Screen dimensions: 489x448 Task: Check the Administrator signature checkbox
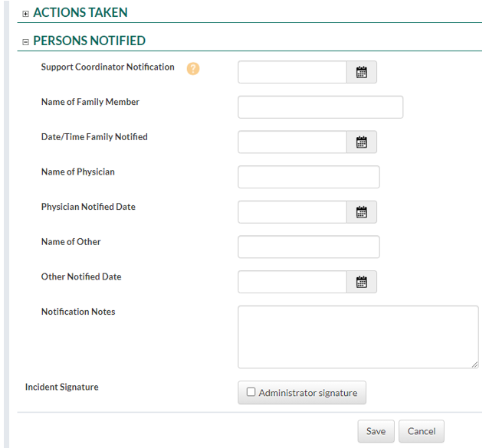(x=251, y=392)
